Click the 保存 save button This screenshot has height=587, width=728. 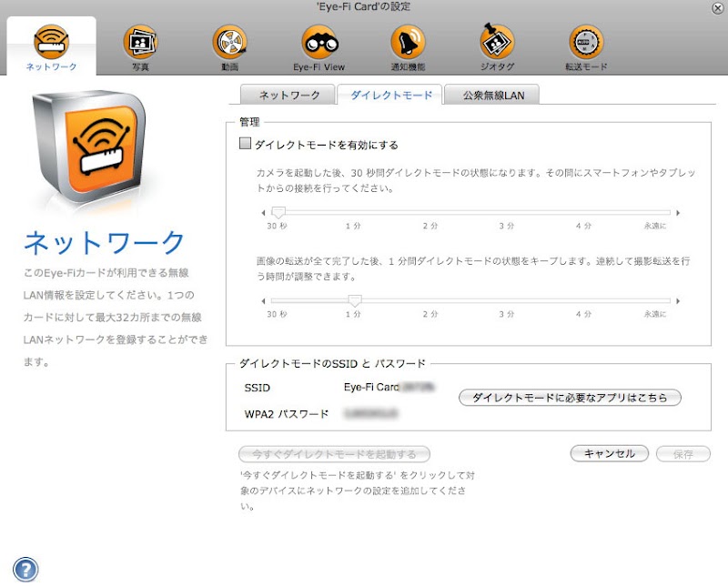[x=683, y=454]
